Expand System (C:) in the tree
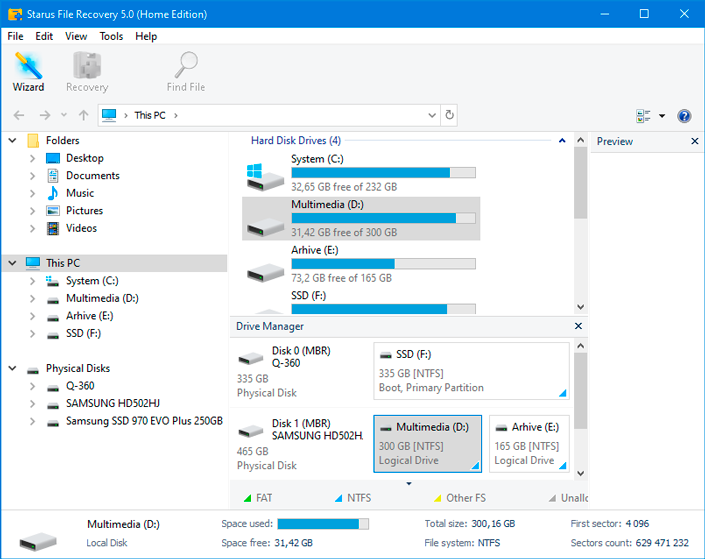The image size is (705, 559). point(32,281)
